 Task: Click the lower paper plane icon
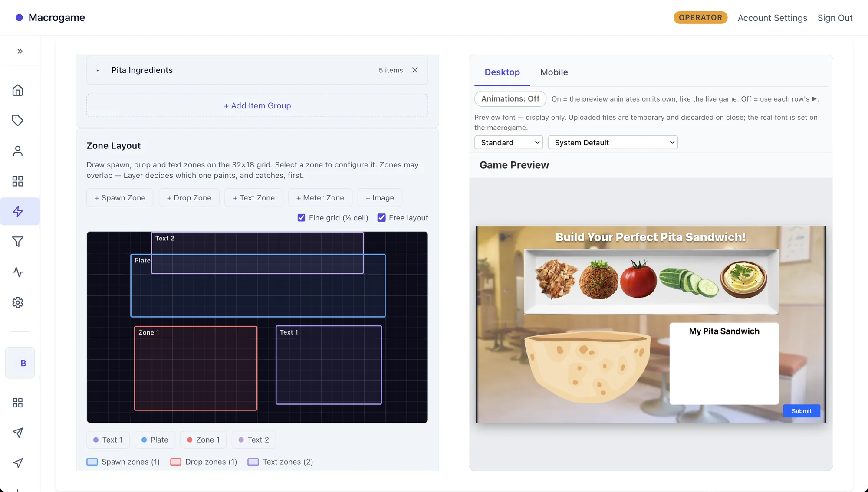point(18,463)
